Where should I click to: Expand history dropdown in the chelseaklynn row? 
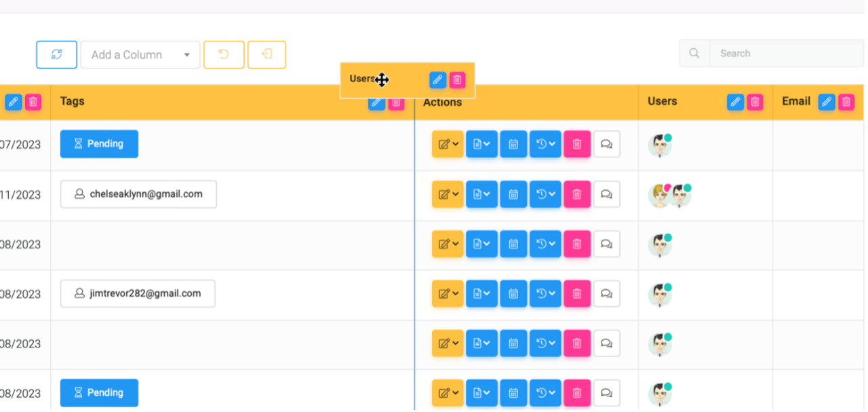(x=545, y=194)
